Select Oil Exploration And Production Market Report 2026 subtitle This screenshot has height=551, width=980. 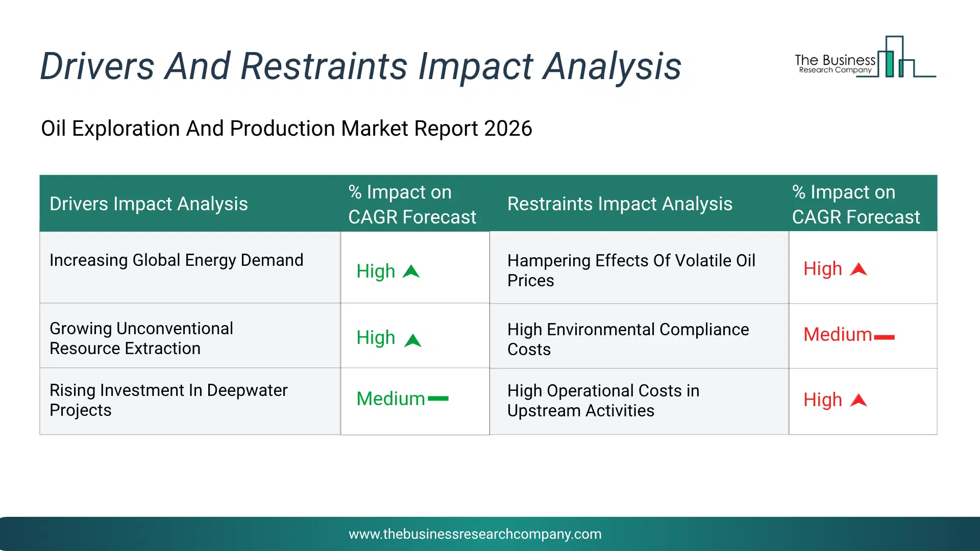[x=286, y=128]
